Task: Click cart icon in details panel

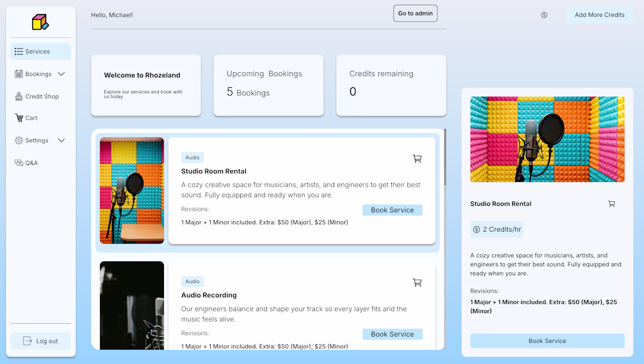Action: pyautogui.click(x=611, y=204)
